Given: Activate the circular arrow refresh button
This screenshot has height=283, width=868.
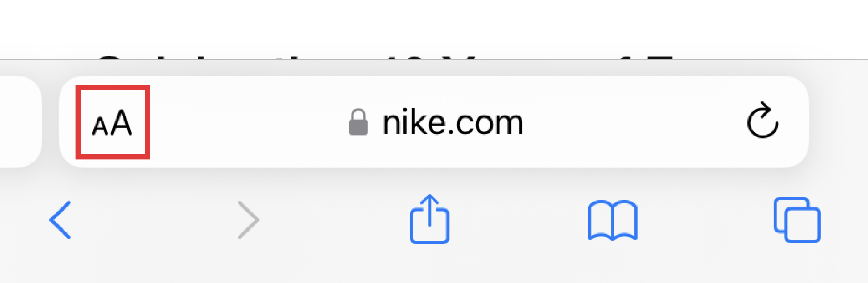Looking at the screenshot, I should coord(762,120).
